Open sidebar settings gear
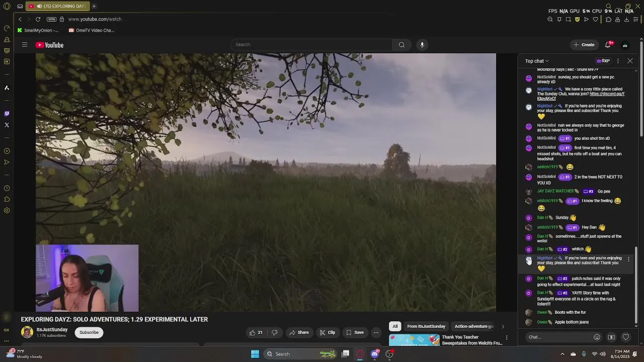644x362 pixels. pos(7,210)
